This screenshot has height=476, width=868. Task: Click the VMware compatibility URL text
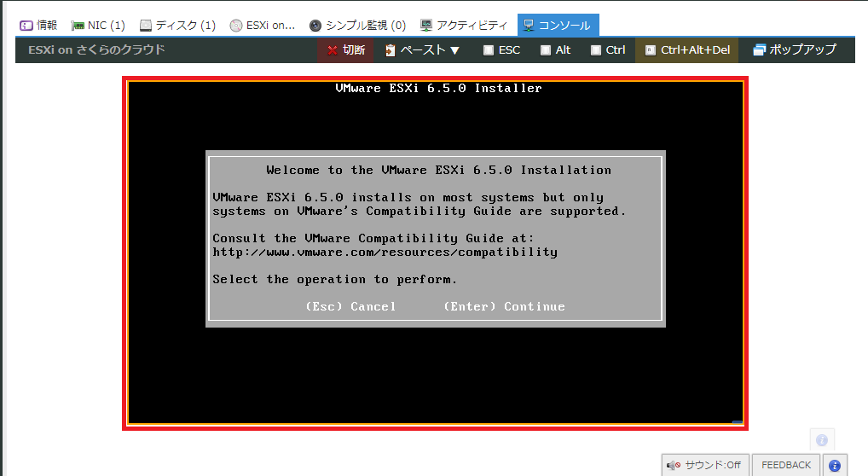click(385, 253)
